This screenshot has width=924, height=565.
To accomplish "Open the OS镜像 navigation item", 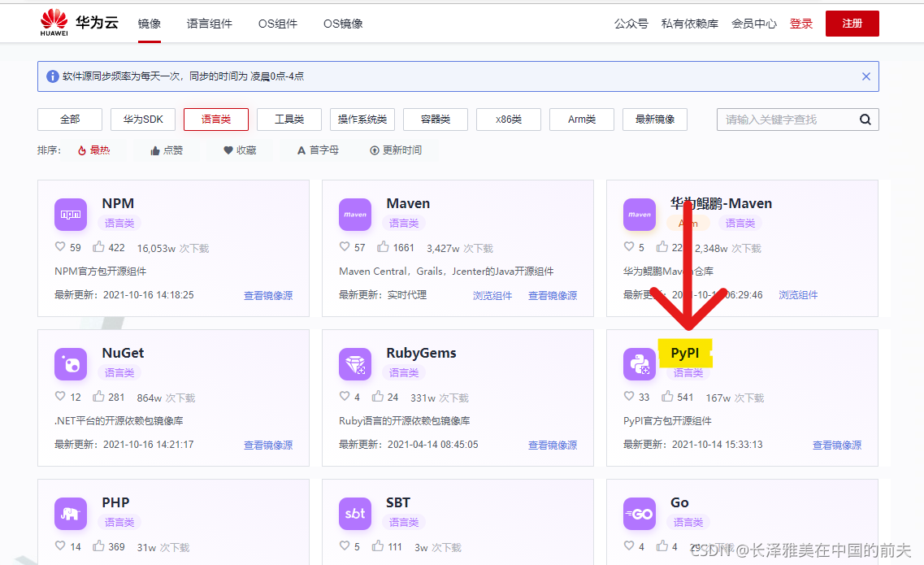I will click(343, 24).
